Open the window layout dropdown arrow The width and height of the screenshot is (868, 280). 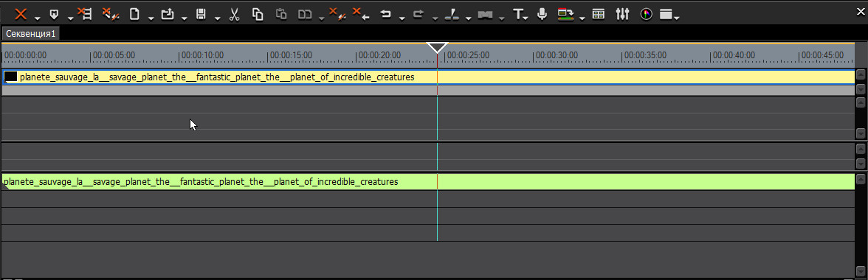pyautogui.click(x=676, y=18)
